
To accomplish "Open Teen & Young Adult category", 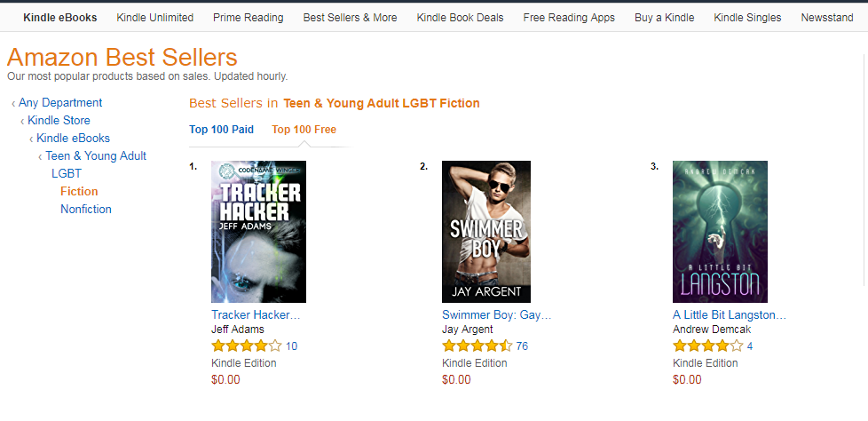I will (96, 156).
